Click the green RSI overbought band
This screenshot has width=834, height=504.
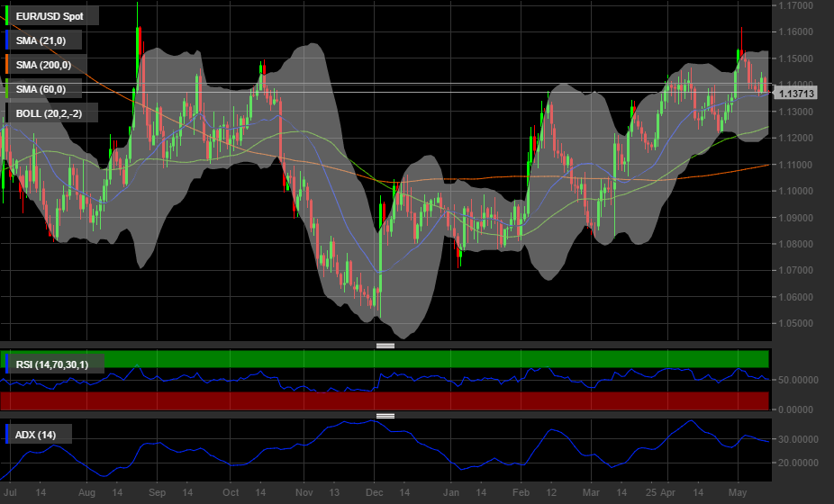pyautogui.click(x=450, y=359)
